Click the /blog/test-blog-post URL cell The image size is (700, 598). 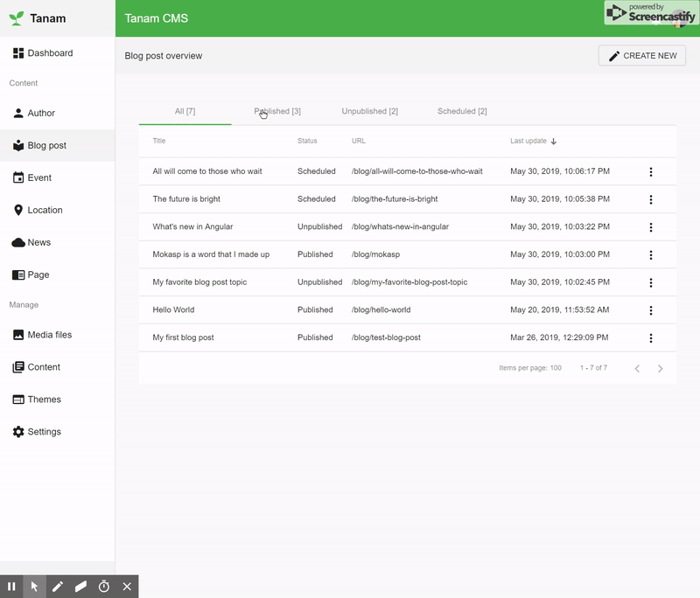click(x=386, y=337)
